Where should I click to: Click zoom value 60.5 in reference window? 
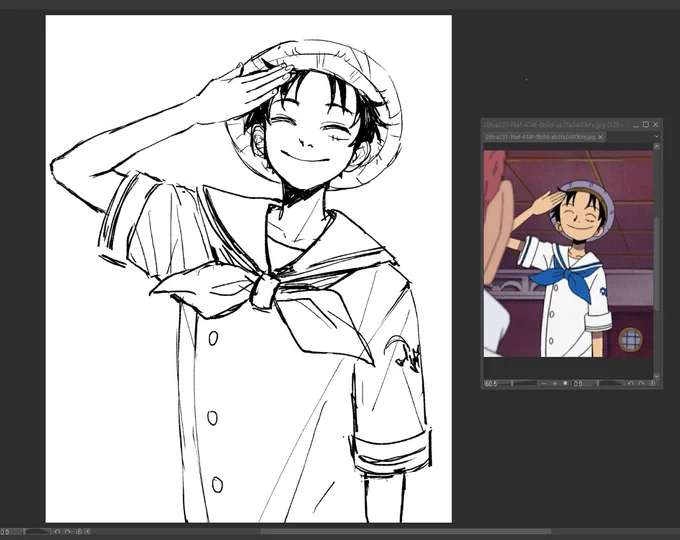click(491, 383)
